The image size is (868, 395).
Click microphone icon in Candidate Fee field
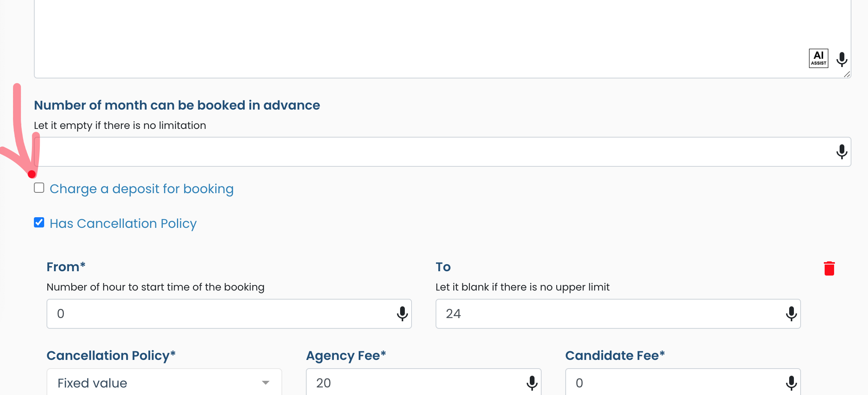click(x=791, y=383)
